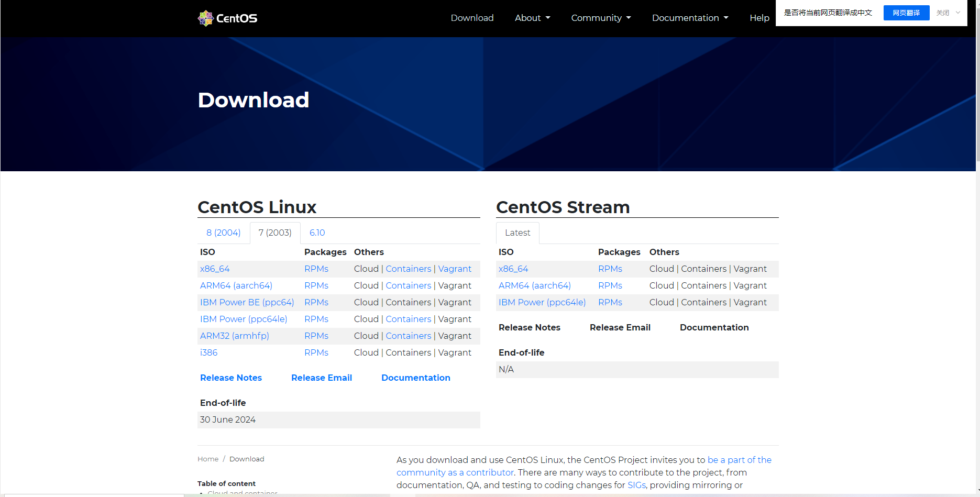Open Vagrant link in CentOS Linux x86_64 row
The image size is (980, 497).
pos(455,269)
